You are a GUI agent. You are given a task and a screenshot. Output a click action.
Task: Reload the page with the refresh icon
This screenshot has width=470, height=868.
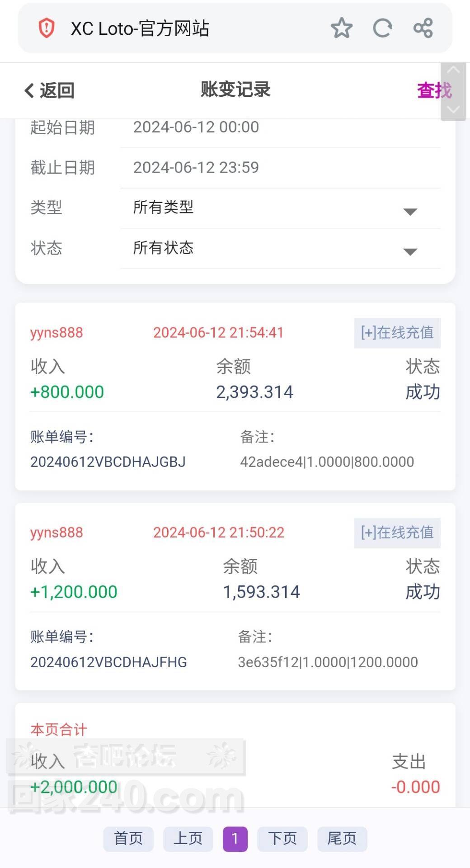point(382,28)
